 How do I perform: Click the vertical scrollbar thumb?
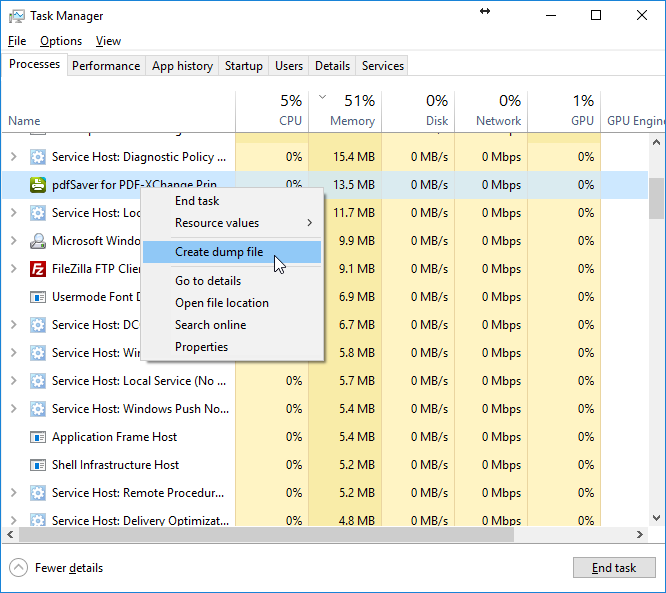pyautogui.click(x=656, y=198)
